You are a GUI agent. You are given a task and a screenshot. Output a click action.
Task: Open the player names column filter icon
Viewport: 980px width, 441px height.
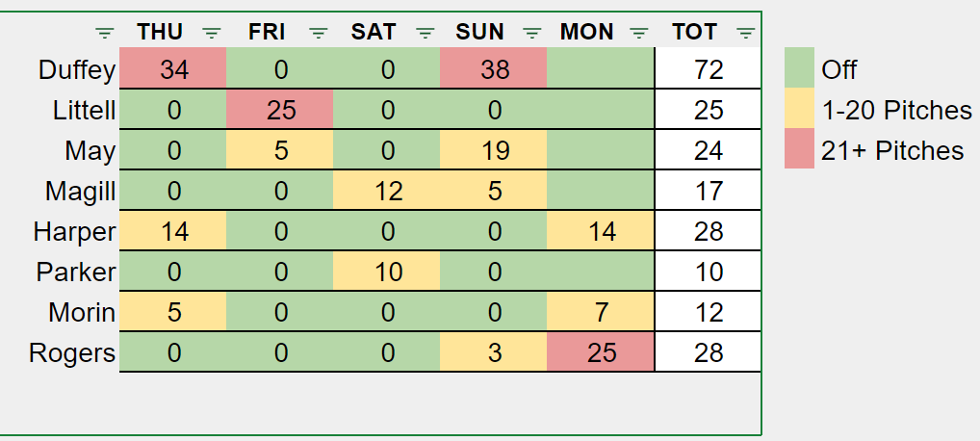[105, 33]
